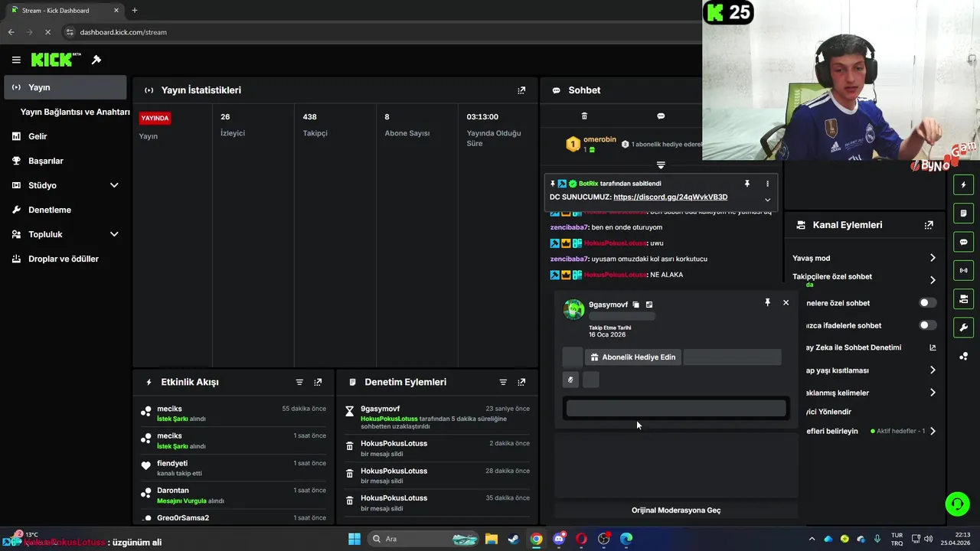
Task: Click the taskbar Ara search box
Action: tap(424, 539)
